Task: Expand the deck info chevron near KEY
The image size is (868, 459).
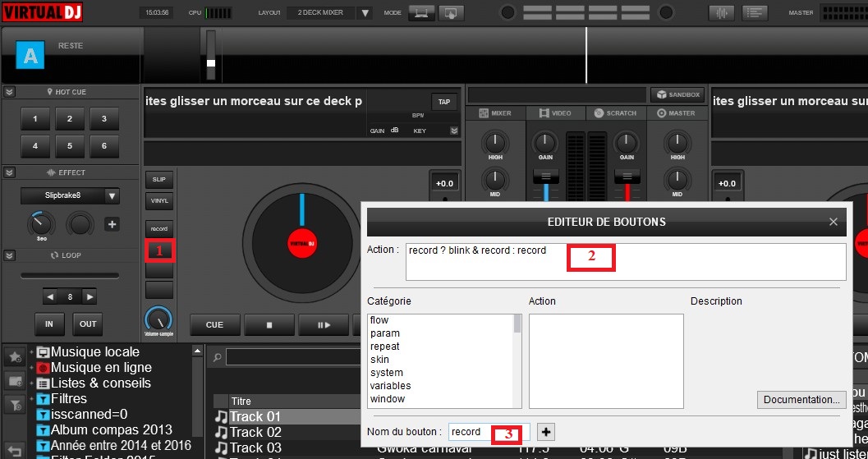Action: click(454, 131)
